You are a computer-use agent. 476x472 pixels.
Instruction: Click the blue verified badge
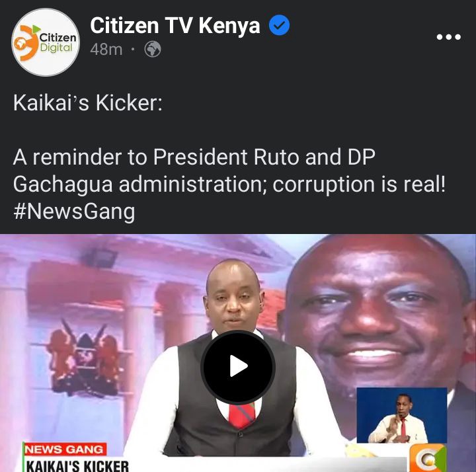279,25
